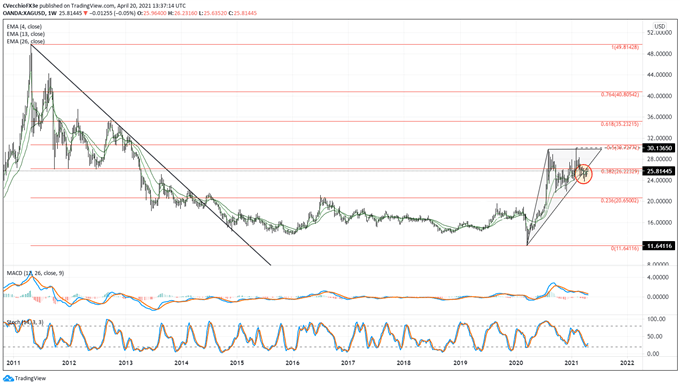This screenshot has height=386, width=680.
Task: Click the 11.64116 low price tag
Action: tap(659, 246)
